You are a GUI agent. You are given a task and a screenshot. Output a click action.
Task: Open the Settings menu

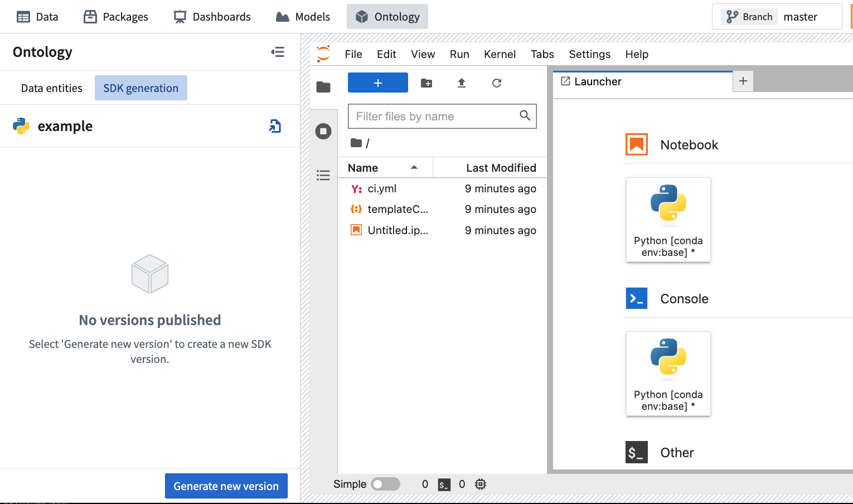(x=589, y=54)
